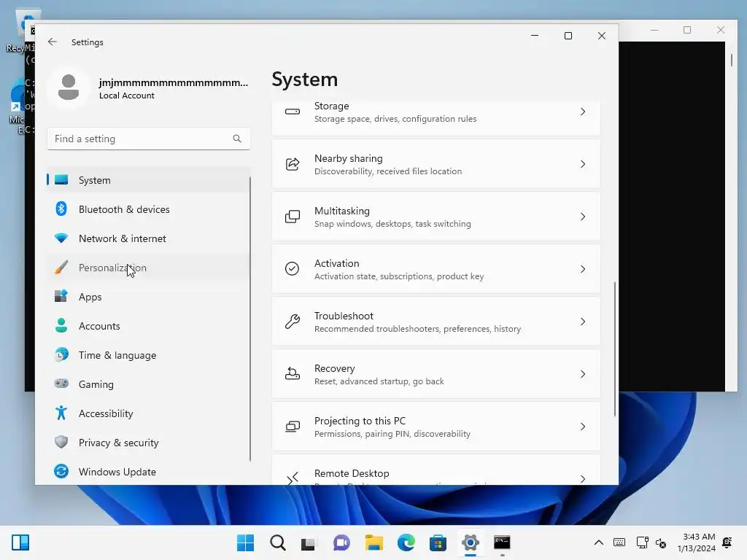Select Bluetooth & devices category

pyautogui.click(x=148, y=209)
